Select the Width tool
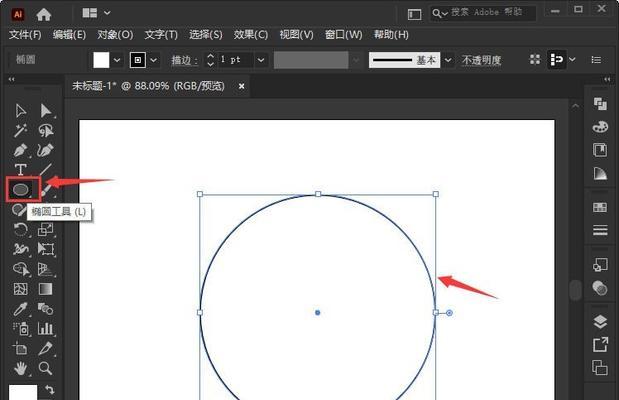 [21, 249]
